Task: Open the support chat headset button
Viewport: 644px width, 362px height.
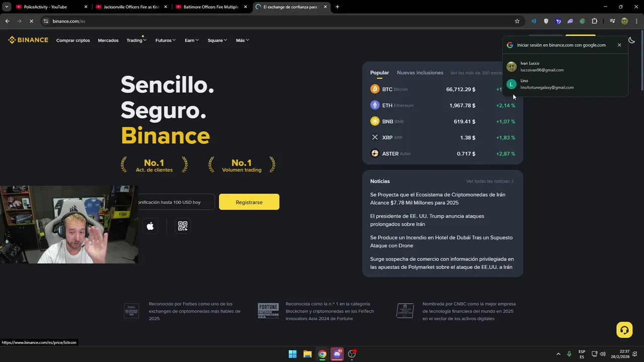Action: coord(624,330)
